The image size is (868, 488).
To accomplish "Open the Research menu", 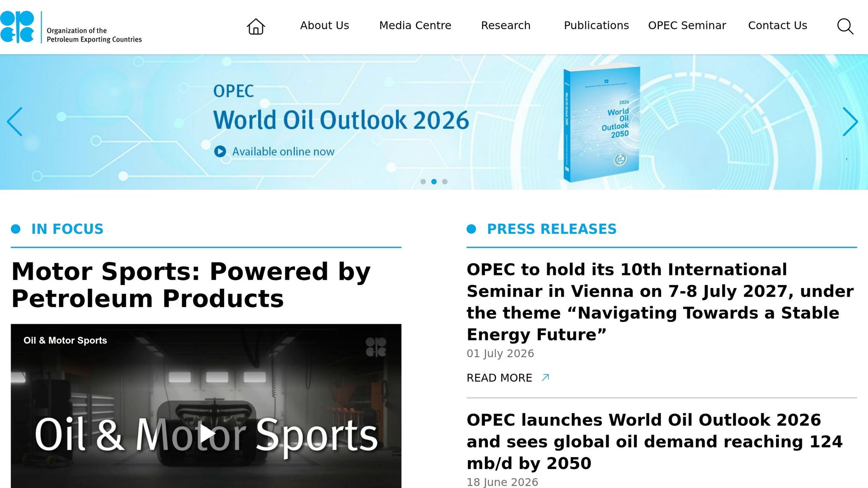I will coord(506,25).
